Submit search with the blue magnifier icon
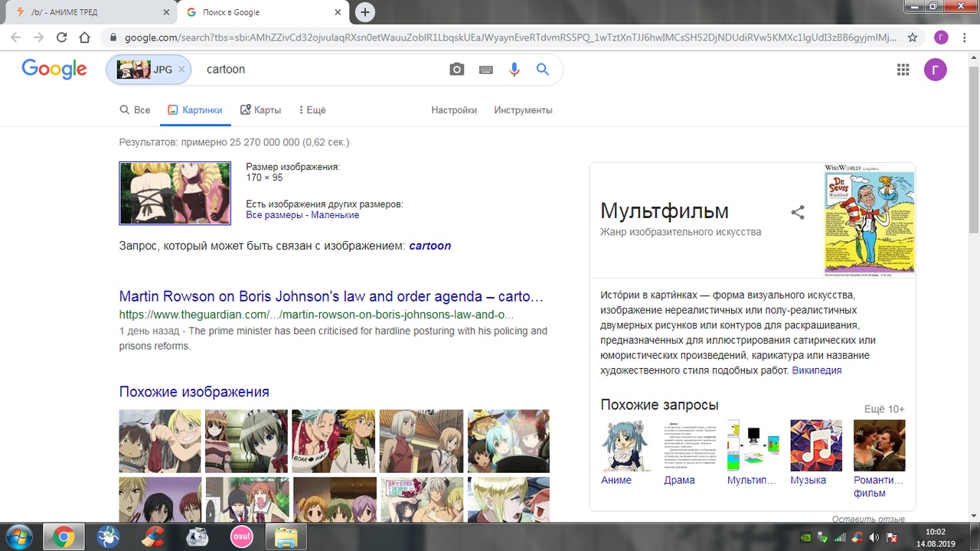 543,70
